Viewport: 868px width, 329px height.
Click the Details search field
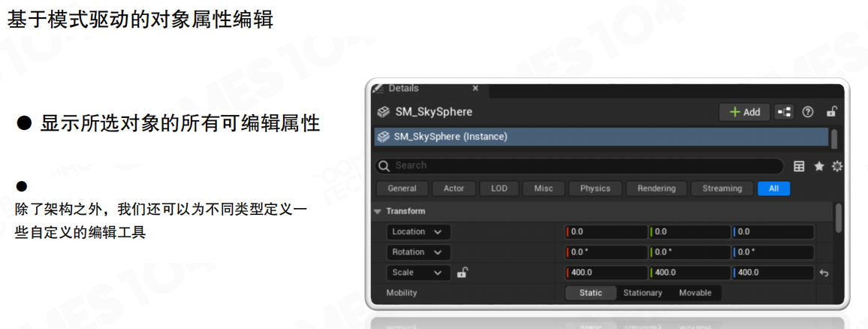pyautogui.click(x=578, y=166)
